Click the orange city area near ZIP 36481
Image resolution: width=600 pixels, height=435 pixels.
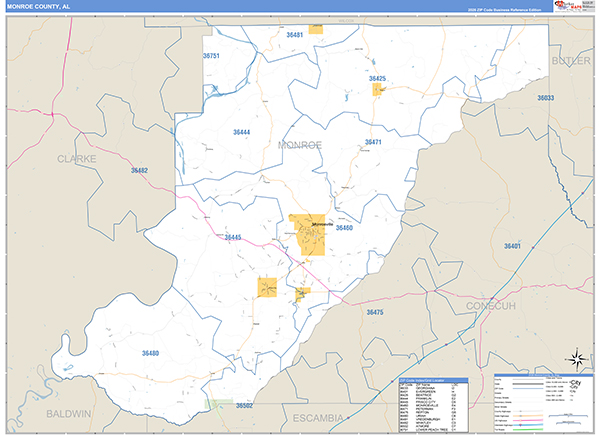(316, 28)
